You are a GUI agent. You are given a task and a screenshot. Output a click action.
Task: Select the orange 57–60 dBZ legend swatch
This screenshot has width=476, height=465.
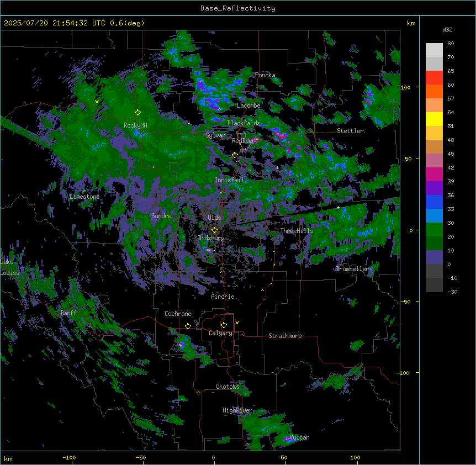[434, 91]
